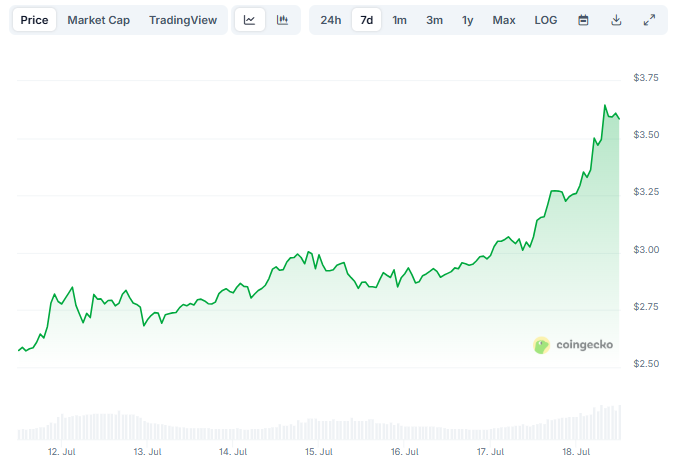Click the $3.50 price axis label
The width and height of the screenshot is (675, 470).
point(646,135)
